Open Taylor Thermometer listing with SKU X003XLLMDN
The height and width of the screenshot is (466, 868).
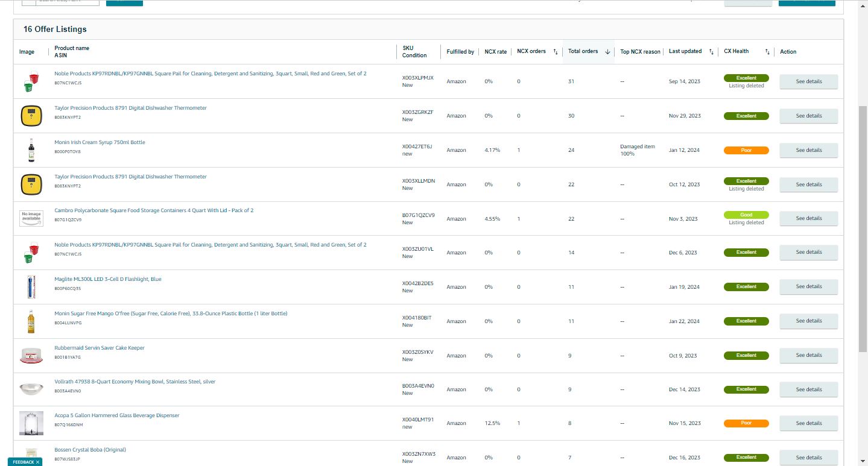point(130,177)
